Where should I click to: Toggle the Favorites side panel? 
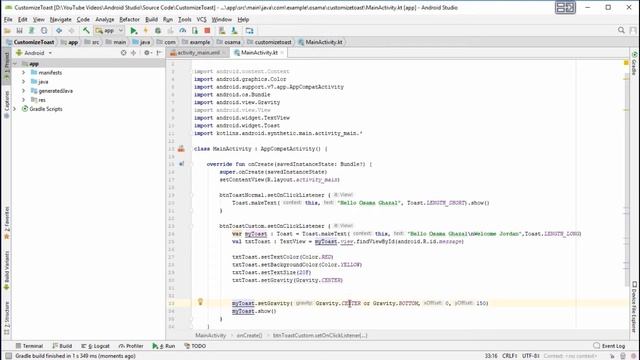tap(7, 222)
